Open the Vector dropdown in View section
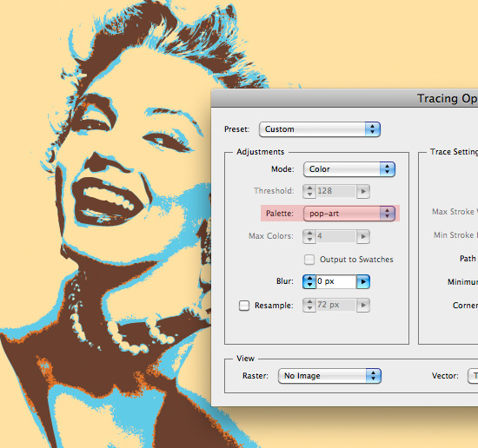The image size is (478, 448). [x=473, y=376]
